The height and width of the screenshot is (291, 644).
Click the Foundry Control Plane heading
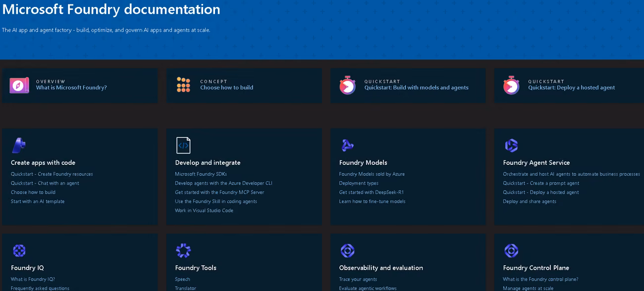pos(536,268)
